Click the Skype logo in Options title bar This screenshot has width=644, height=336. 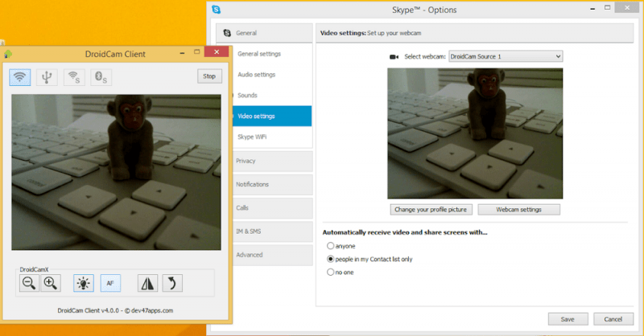[x=216, y=10]
